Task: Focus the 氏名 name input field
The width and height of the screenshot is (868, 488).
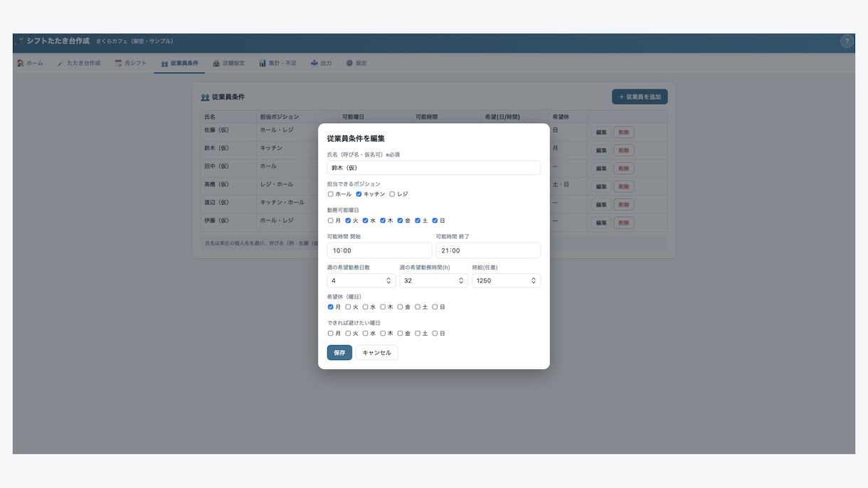Action: [434, 168]
